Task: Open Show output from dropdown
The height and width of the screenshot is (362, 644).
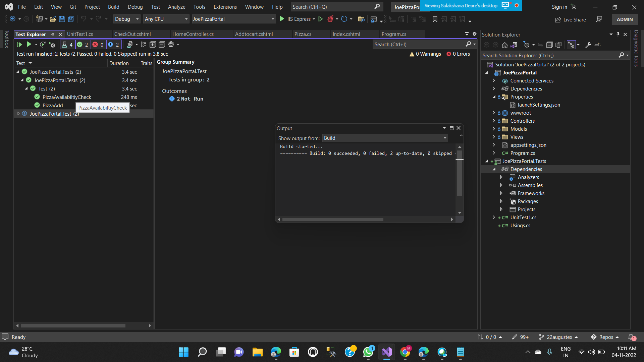Action: [x=385, y=138]
